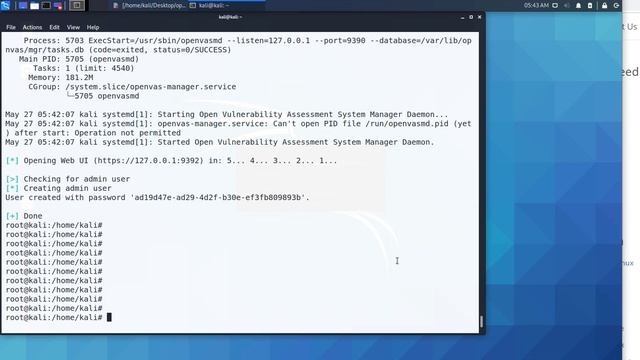Switch to the /home/kali/Desktop taskbar window
640x360 pixels.
pyautogui.click(x=149, y=6)
